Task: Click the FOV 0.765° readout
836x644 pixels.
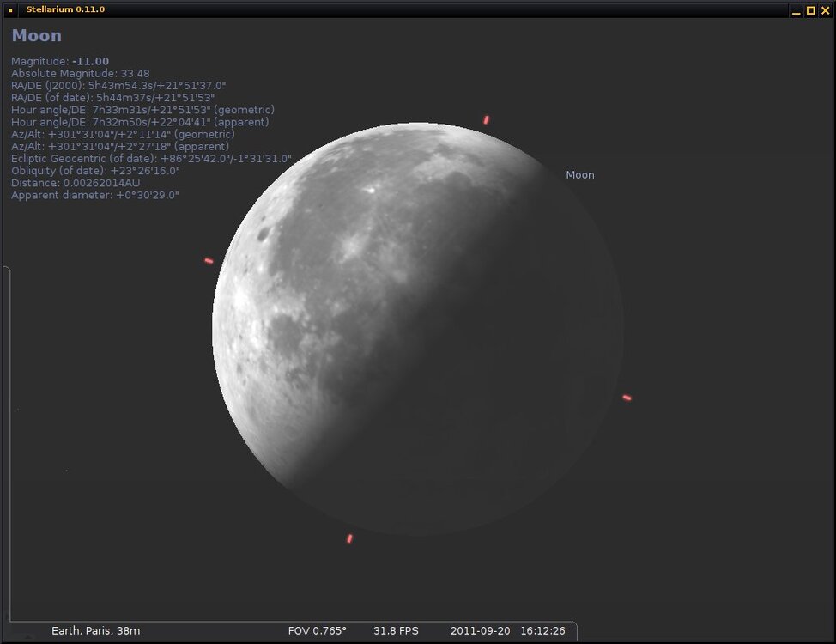Action: 317,630
